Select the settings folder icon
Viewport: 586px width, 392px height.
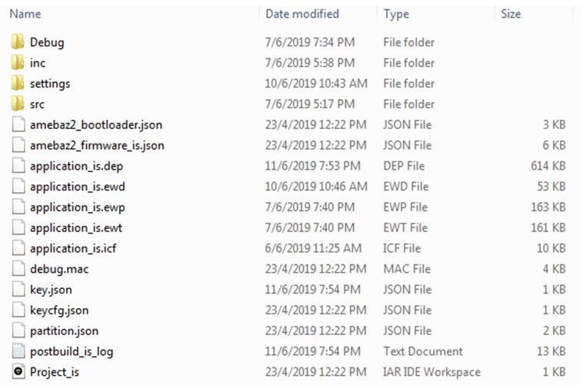click(x=18, y=83)
